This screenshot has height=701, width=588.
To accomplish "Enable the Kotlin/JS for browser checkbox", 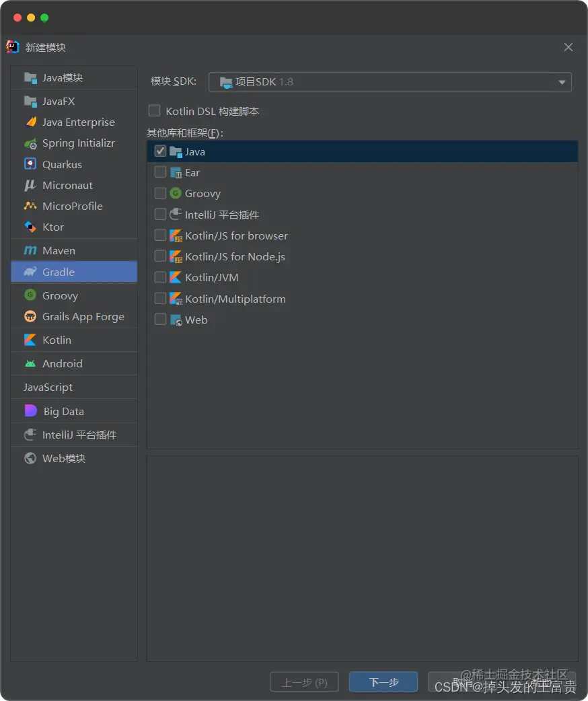I will [x=160, y=235].
